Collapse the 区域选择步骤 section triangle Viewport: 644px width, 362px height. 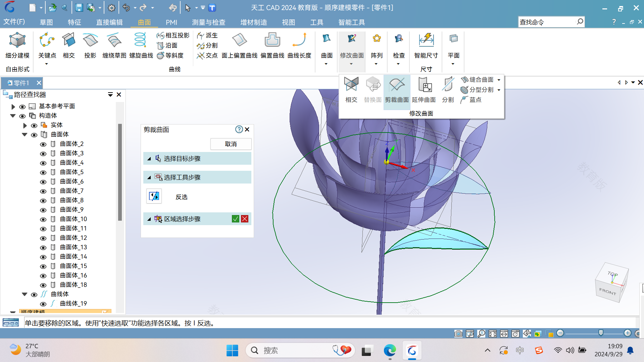pyautogui.click(x=149, y=219)
